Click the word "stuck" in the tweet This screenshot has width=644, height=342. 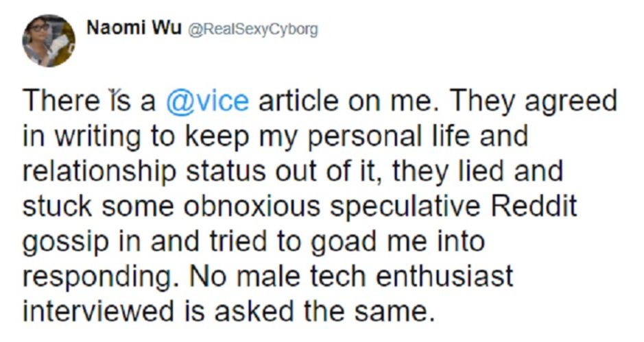(x=58, y=206)
